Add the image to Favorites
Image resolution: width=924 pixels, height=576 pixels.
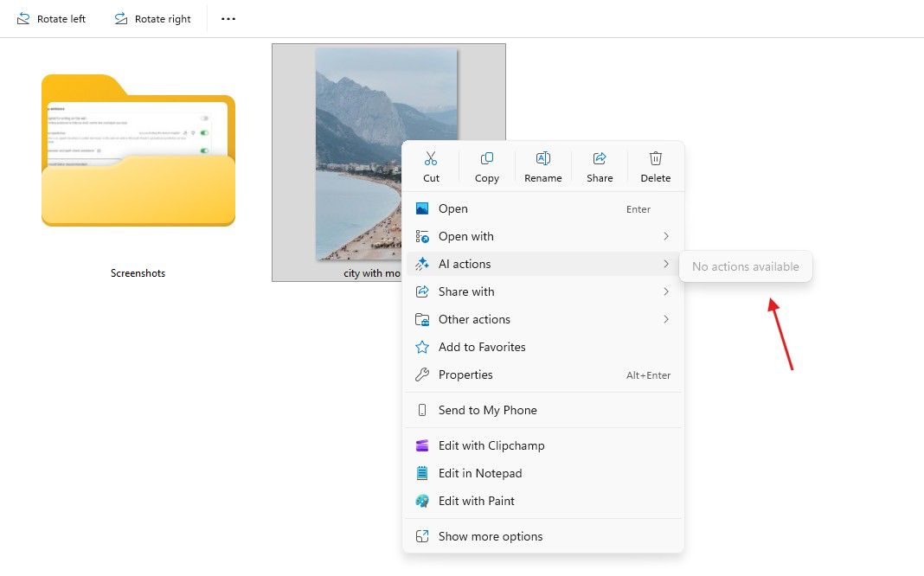[482, 347]
